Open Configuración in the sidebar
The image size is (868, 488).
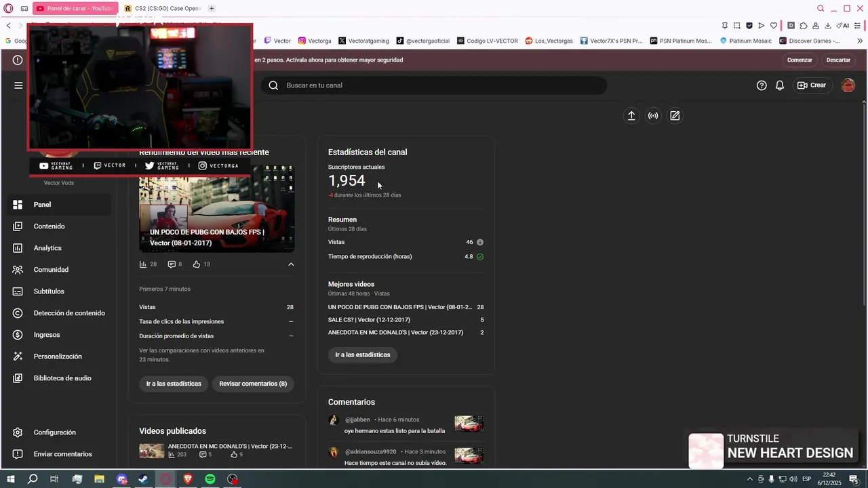(60, 432)
